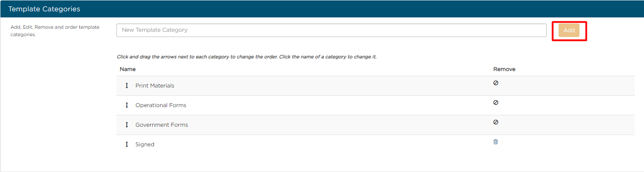
Task: Delete the Signed category via trash icon
Action: tap(495, 142)
